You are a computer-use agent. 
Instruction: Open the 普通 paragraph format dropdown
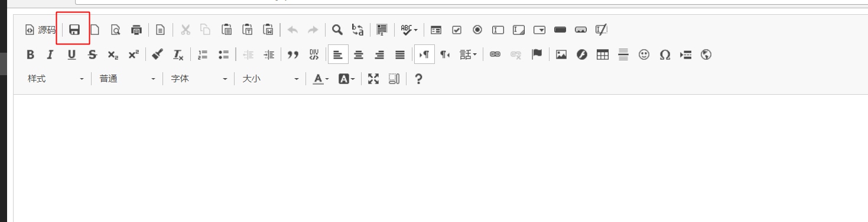point(127,79)
